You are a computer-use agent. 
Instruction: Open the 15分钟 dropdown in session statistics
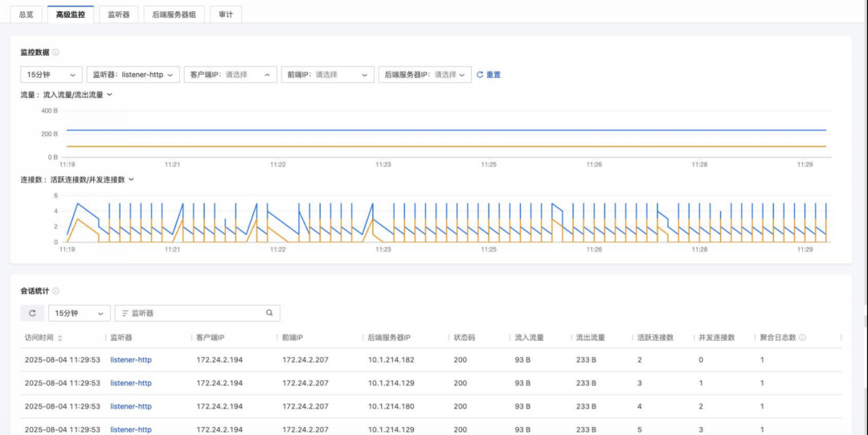[80, 313]
